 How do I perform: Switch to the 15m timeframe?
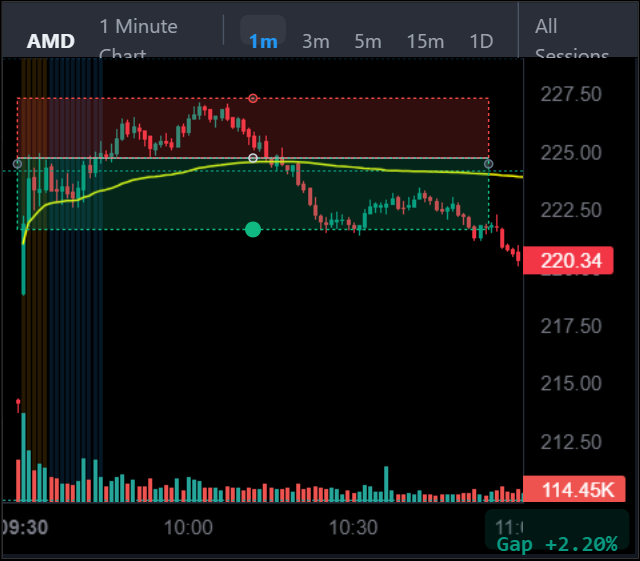[425, 41]
